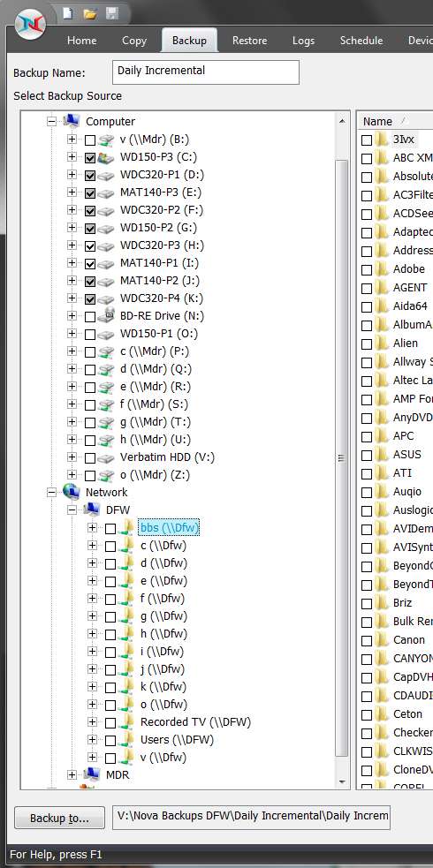This screenshot has width=433, height=868.
Task: Collapse the Computer tree node
Action: tap(52, 122)
